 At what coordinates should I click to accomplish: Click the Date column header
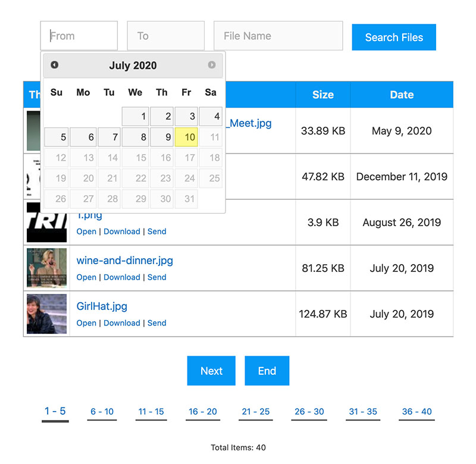[x=402, y=95]
